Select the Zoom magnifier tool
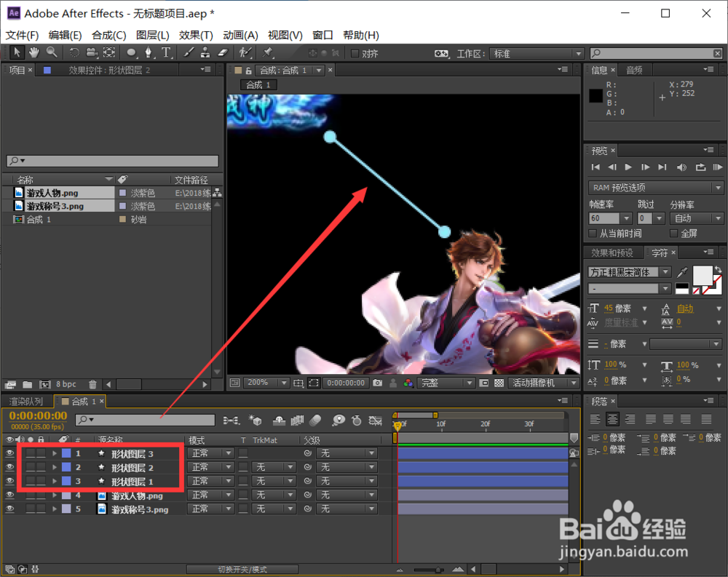The image size is (728, 577). coord(52,52)
